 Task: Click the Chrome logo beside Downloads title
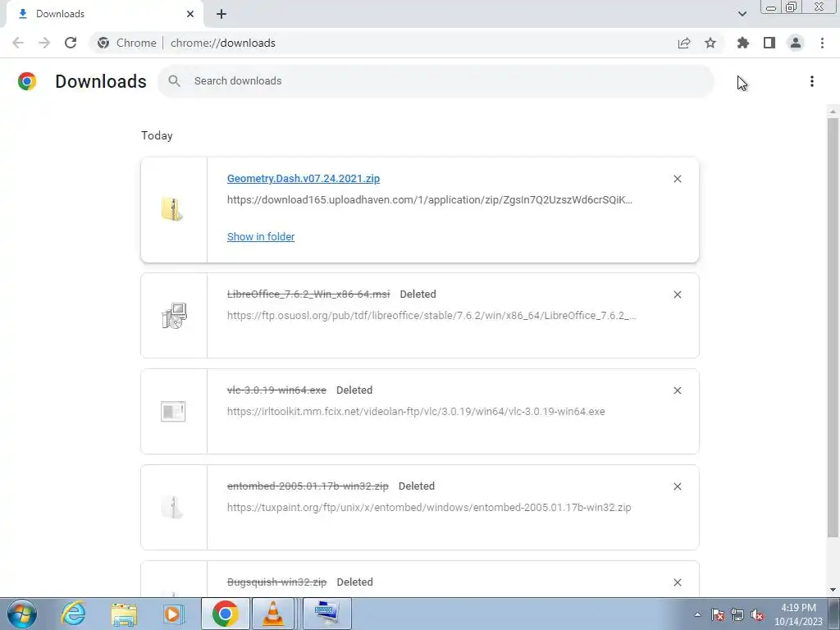[27, 81]
